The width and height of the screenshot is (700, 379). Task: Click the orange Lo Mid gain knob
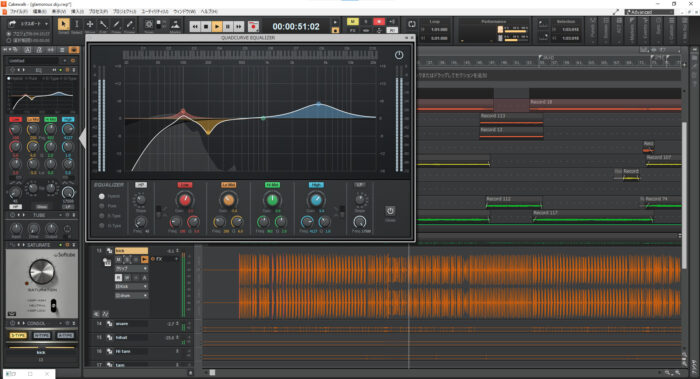[x=228, y=200]
